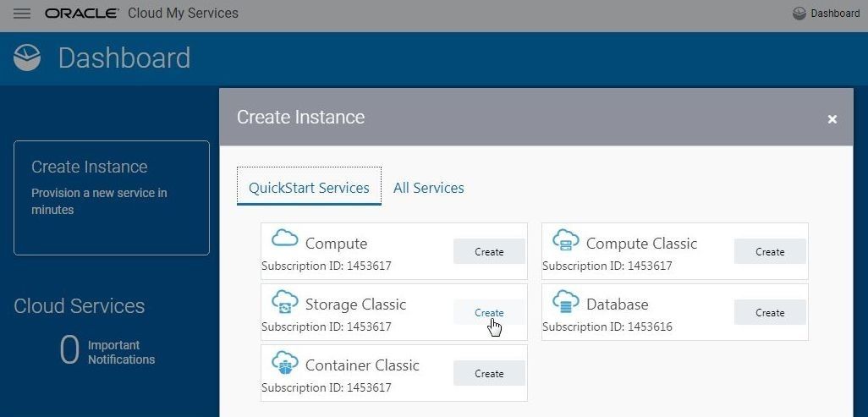Click the Compute Classic cloud icon
Image resolution: width=868 pixels, height=417 pixels.
[566, 239]
